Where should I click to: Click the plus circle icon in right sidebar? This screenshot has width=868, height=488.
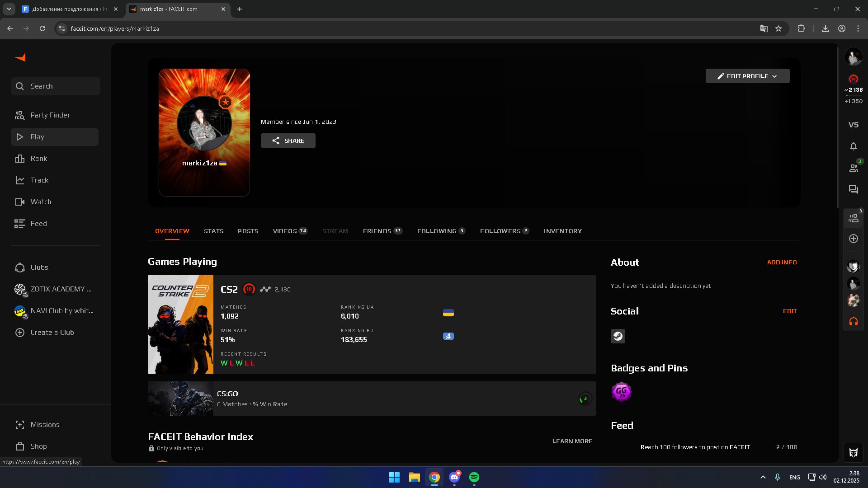pos(853,239)
